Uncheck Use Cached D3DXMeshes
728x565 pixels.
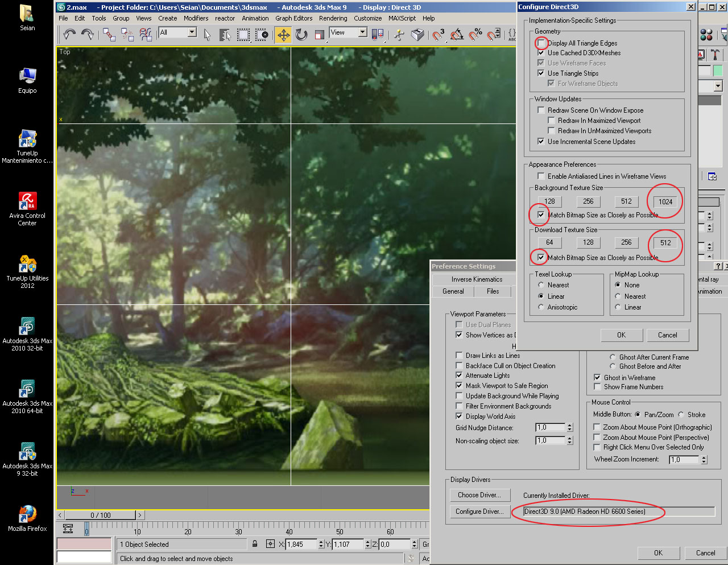coord(541,53)
